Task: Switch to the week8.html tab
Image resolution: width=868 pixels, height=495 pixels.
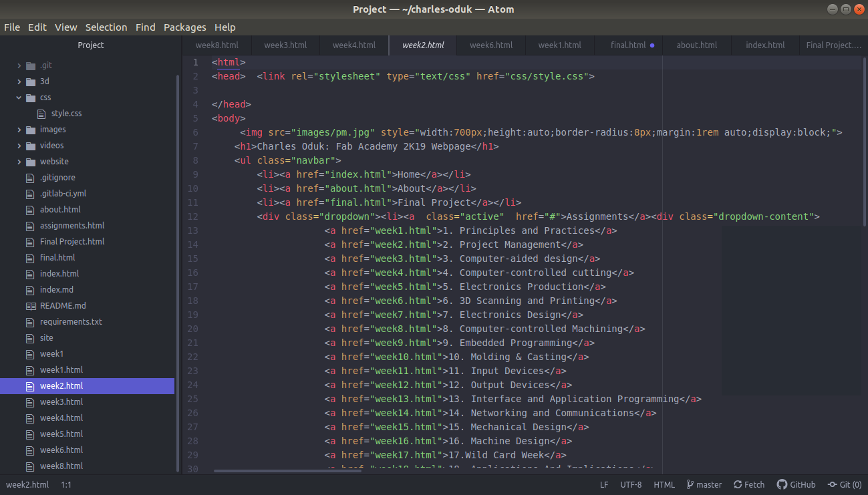Action: [217, 45]
